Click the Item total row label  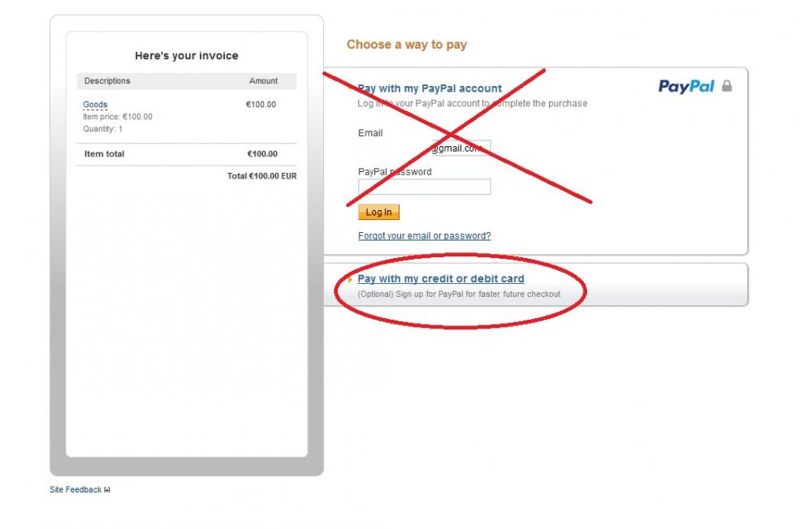105,154
